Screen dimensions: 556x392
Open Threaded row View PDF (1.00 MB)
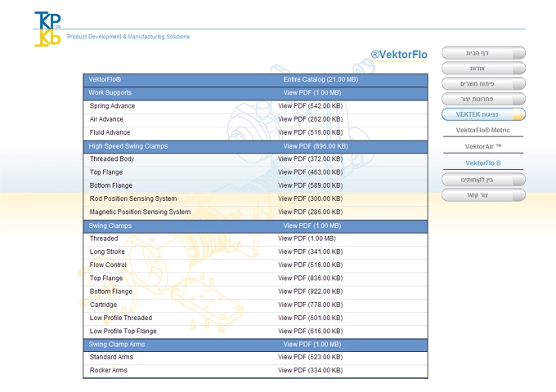tap(307, 238)
